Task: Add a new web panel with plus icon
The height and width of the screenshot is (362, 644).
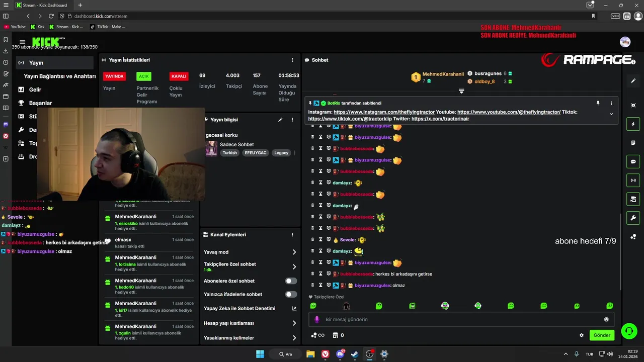Action: [6, 159]
